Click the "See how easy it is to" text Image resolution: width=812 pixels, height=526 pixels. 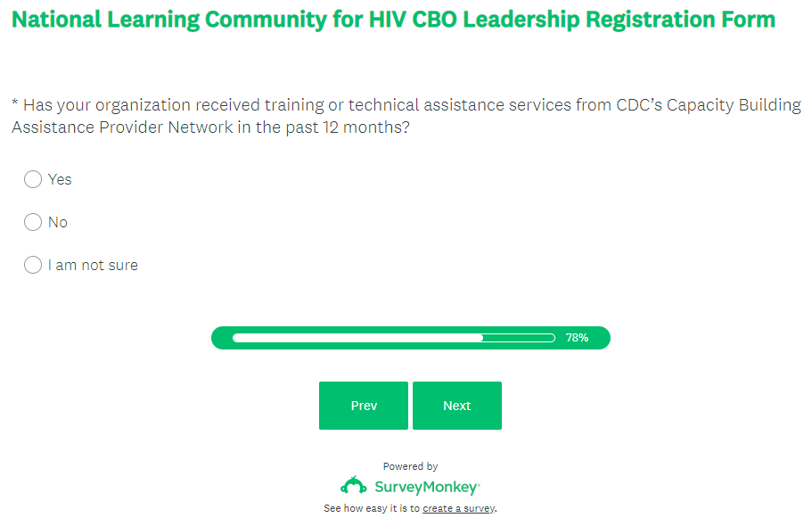(x=372, y=508)
